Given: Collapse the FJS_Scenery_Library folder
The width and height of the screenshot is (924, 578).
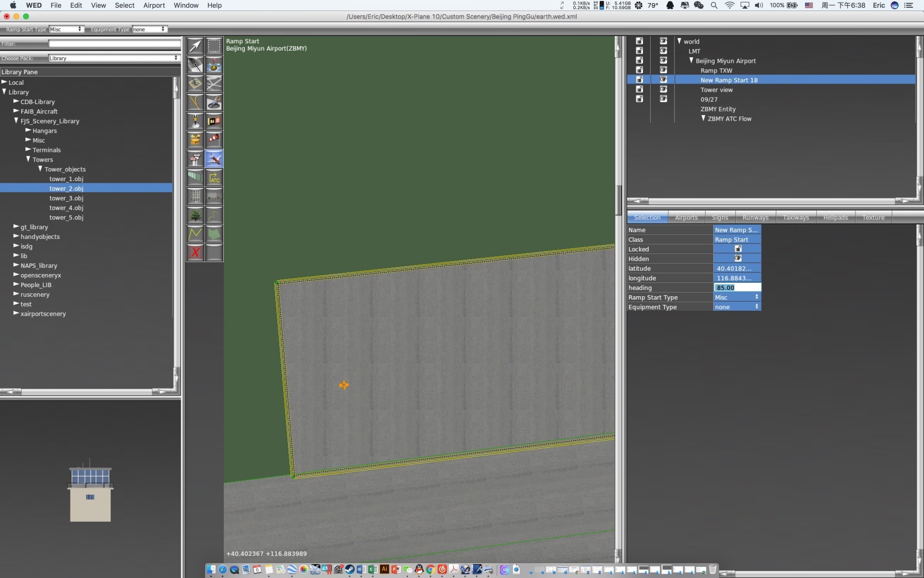Looking at the screenshot, I should [x=16, y=121].
